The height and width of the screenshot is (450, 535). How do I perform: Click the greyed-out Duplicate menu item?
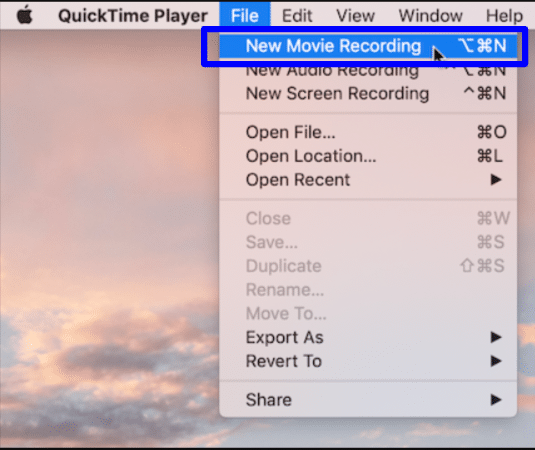368,266
